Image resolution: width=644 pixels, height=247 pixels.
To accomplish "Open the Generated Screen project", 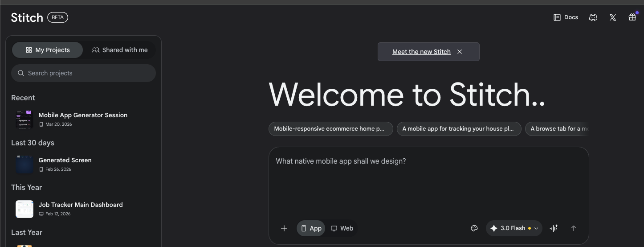I will (83, 164).
